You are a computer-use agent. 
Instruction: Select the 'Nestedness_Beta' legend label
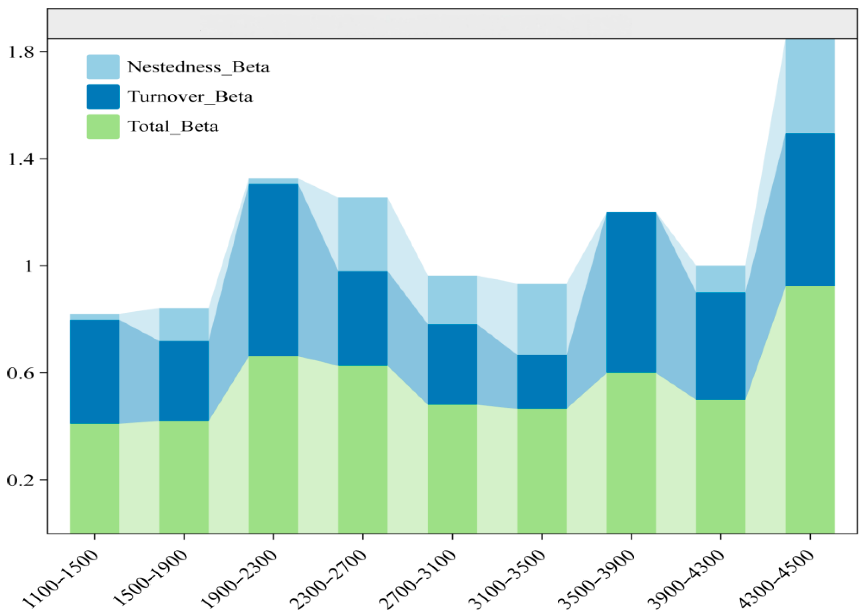[x=198, y=67]
